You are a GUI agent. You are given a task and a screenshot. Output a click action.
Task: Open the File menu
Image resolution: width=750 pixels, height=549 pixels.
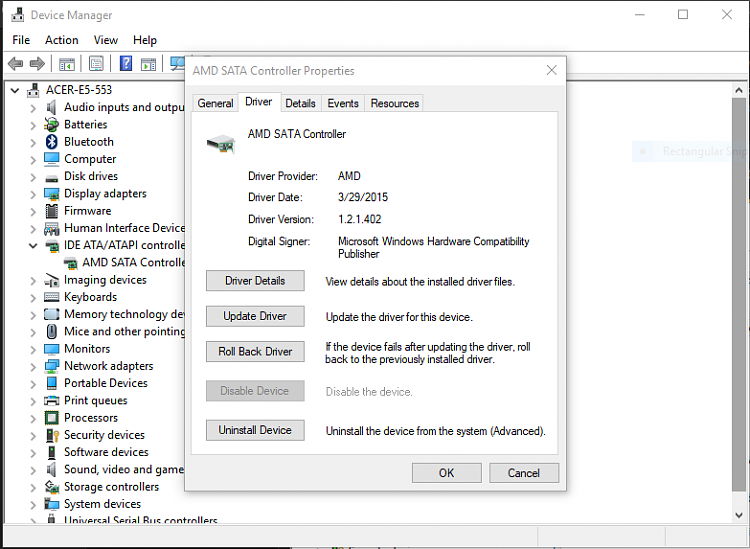click(21, 40)
